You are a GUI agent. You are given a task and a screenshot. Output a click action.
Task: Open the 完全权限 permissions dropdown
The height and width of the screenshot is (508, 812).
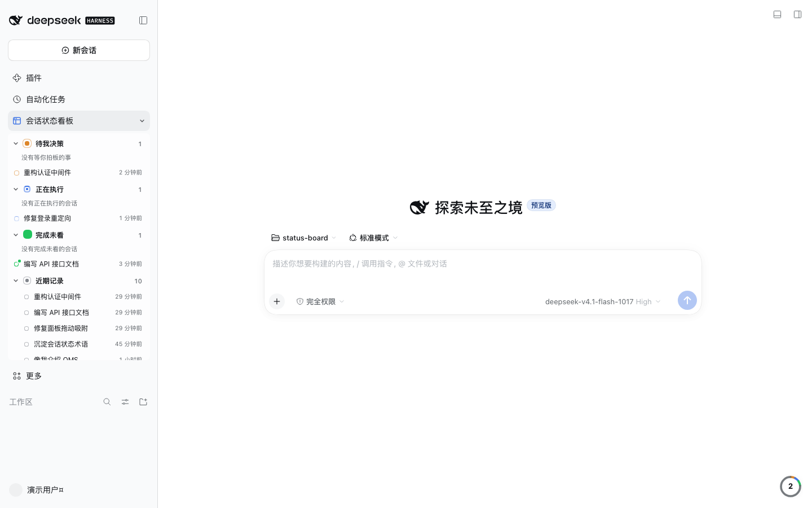click(320, 302)
